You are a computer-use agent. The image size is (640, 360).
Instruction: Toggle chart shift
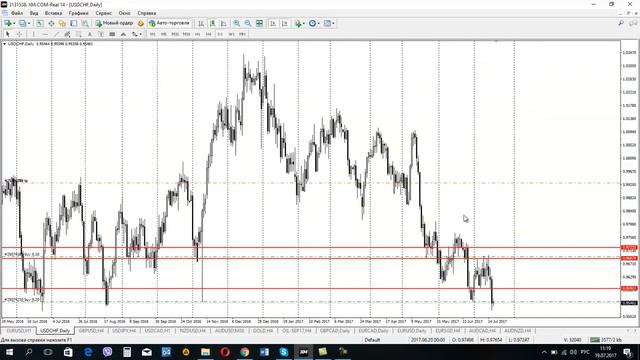point(284,23)
